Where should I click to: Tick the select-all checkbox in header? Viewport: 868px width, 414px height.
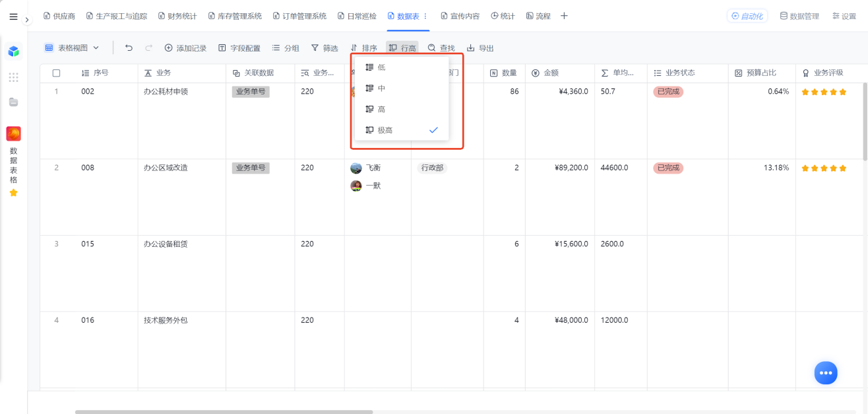click(56, 73)
